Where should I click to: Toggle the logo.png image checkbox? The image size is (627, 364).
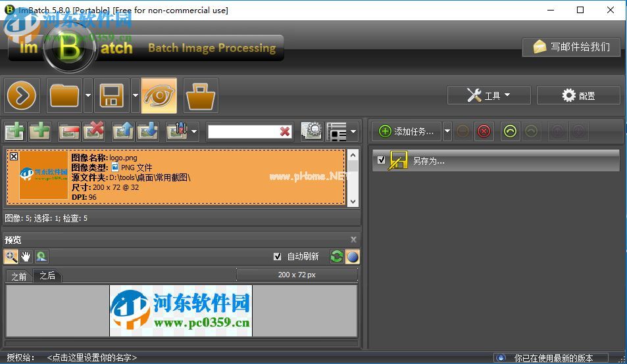(x=14, y=156)
